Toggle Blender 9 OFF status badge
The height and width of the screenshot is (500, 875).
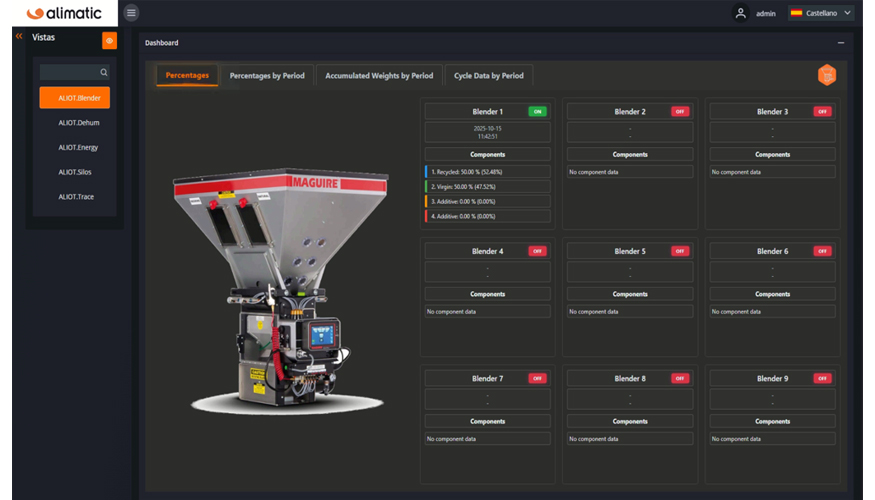tap(823, 378)
